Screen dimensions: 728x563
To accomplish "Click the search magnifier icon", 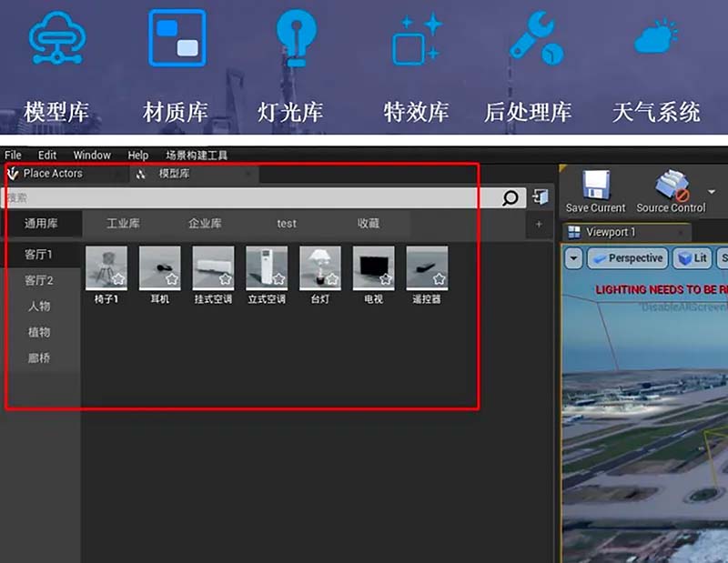I will coord(511,197).
